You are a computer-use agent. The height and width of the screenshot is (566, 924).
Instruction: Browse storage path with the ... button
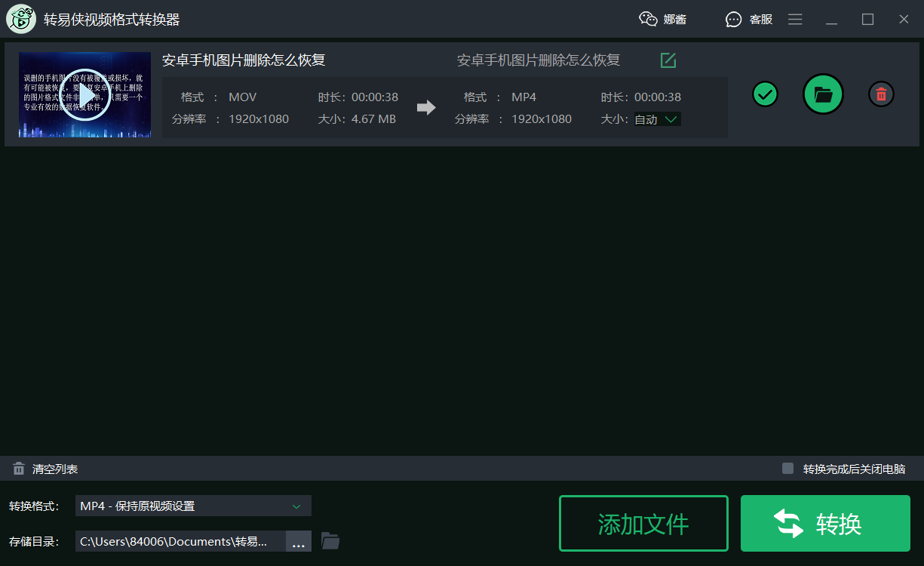pyautogui.click(x=299, y=541)
